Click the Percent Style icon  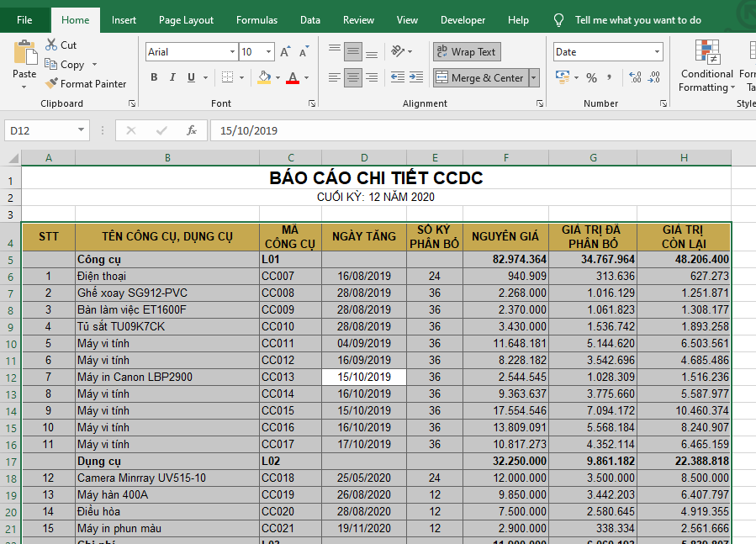(592, 78)
